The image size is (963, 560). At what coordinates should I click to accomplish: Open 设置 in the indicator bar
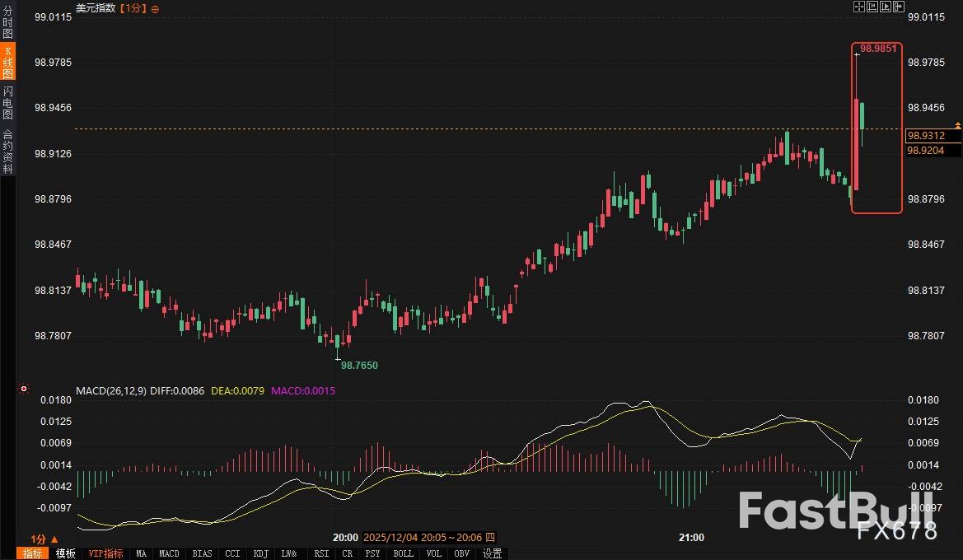point(492,553)
